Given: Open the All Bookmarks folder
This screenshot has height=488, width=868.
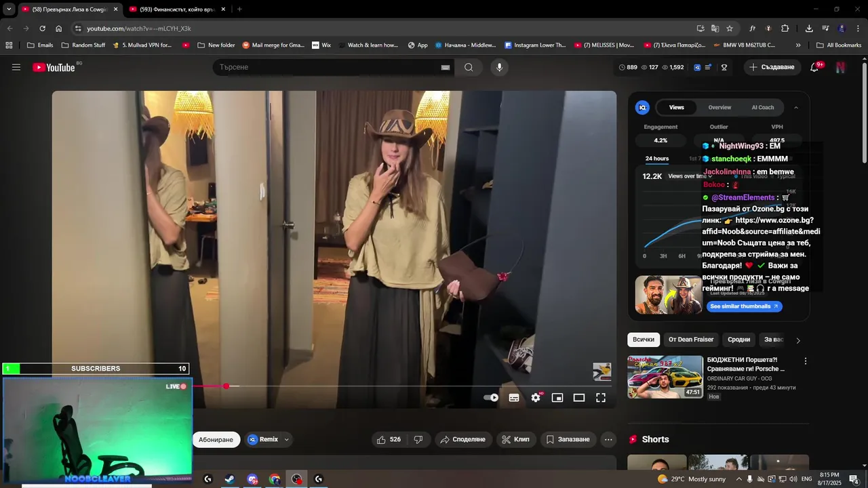Looking at the screenshot, I should pos(839,45).
